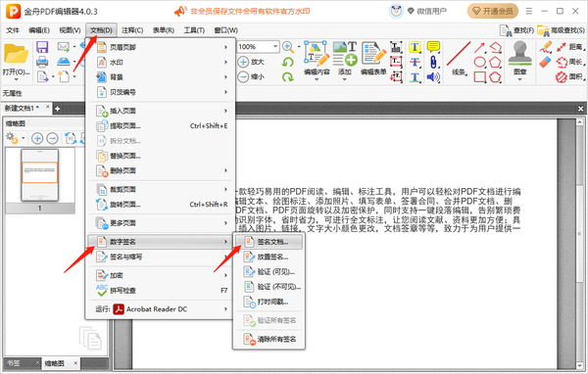Open the 视图(V) menu
The height and width of the screenshot is (374, 588).
point(70,30)
